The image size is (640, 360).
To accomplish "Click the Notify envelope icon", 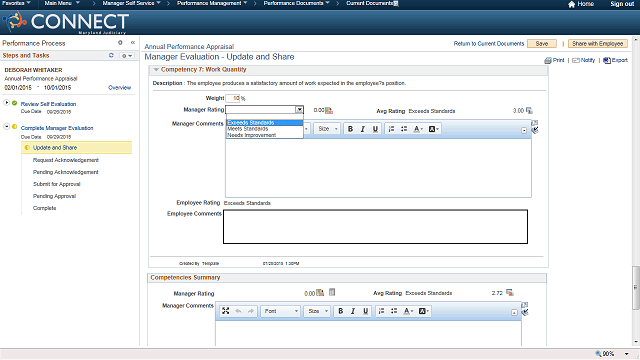I will (x=576, y=60).
